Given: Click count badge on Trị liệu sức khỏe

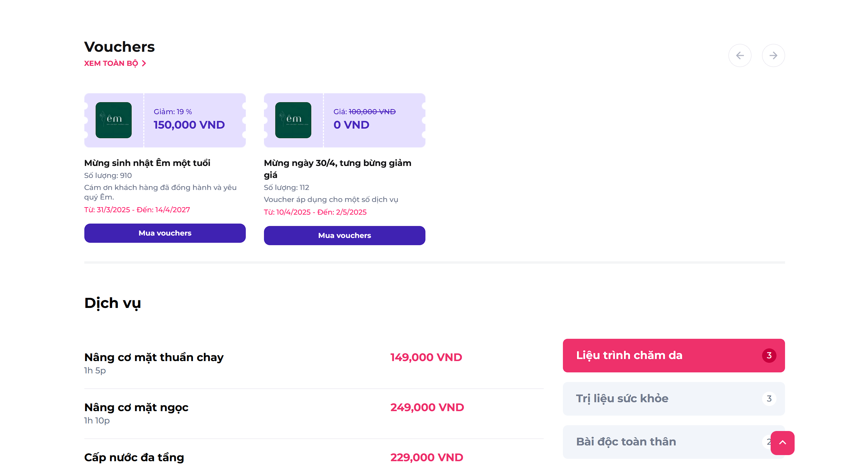Looking at the screenshot, I should [x=769, y=399].
